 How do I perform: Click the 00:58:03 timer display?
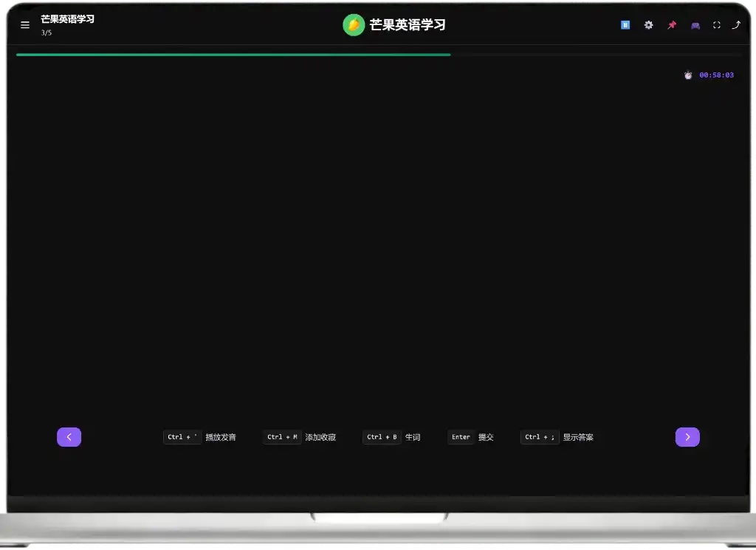(716, 75)
